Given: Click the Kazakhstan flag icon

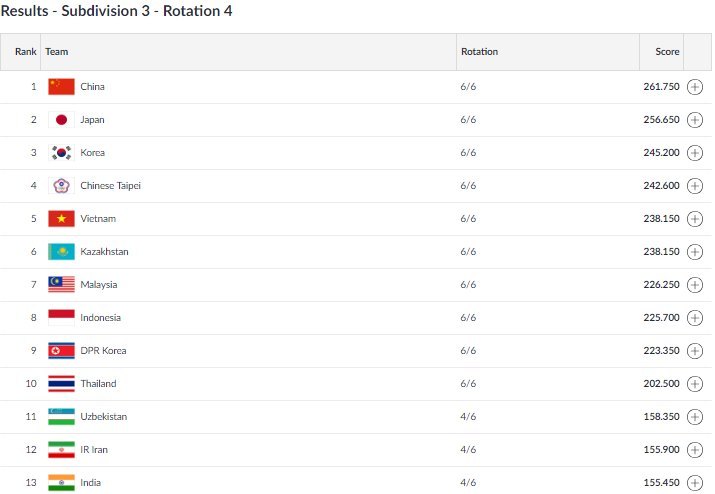Looking at the screenshot, I should [61, 252].
